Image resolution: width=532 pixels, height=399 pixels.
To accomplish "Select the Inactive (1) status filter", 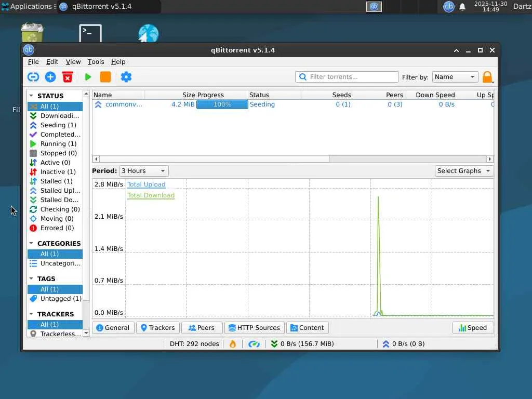I will coord(55,172).
